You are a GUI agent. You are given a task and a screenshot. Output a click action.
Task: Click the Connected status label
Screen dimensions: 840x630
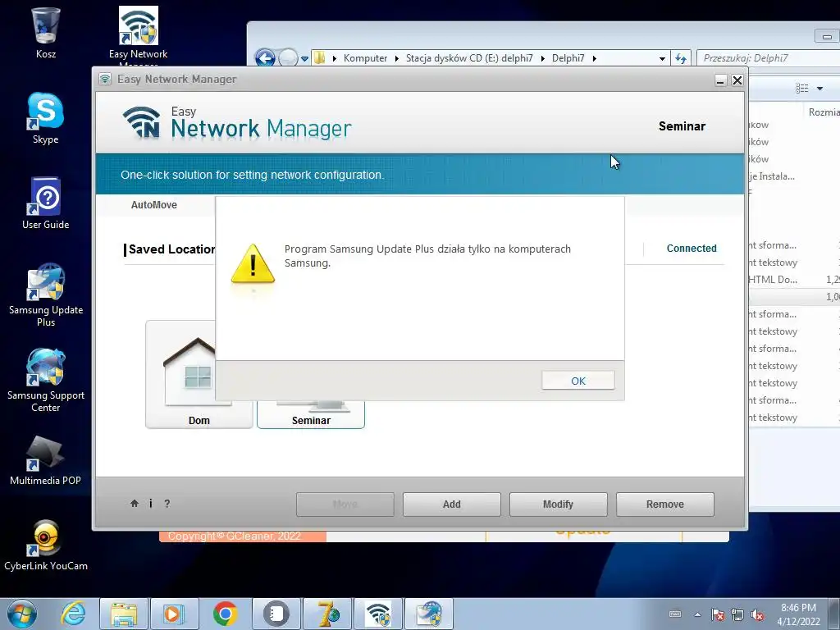(x=691, y=248)
